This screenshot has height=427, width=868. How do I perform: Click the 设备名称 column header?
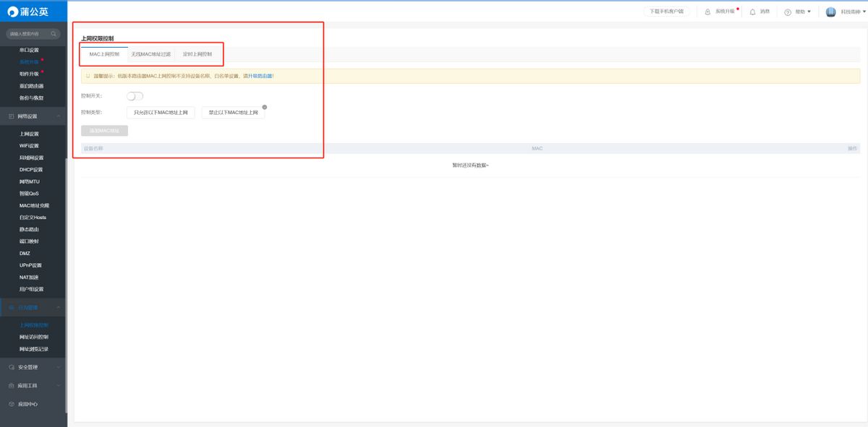tap(93, 148)
